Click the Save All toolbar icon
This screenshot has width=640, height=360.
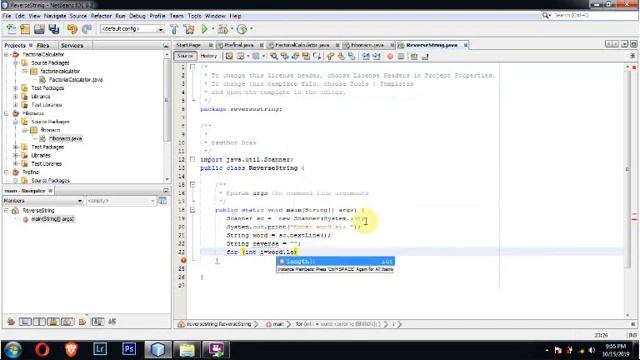coord(54,29)
